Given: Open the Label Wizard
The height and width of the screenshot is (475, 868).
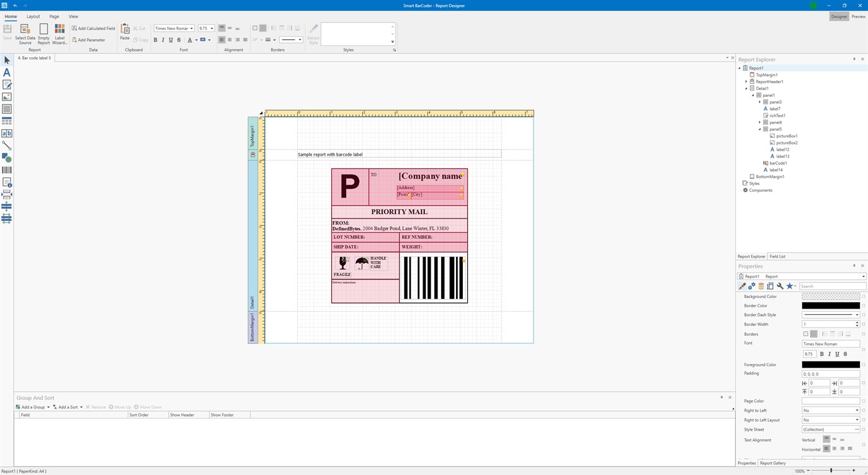Looking at the screenshot, I should pos(59,32).
